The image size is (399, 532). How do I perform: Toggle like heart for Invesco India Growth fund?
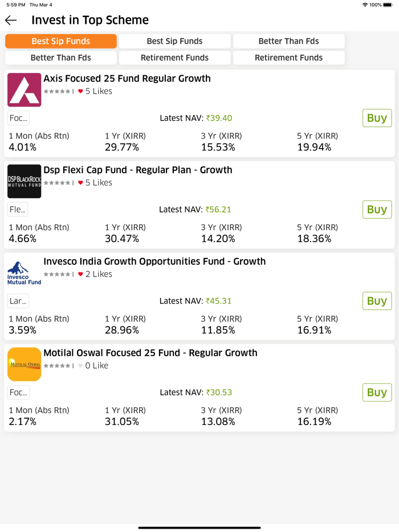[x=80, y=274]
